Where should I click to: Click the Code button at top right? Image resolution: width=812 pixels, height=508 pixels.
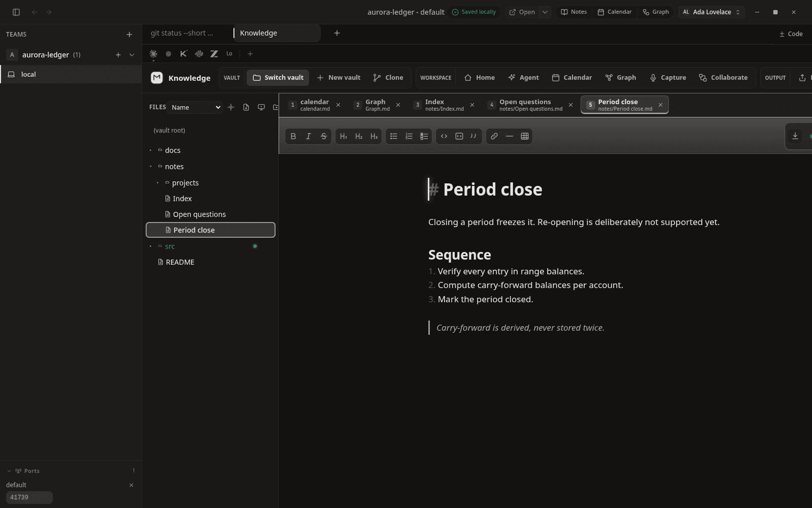tap(791, 34)
